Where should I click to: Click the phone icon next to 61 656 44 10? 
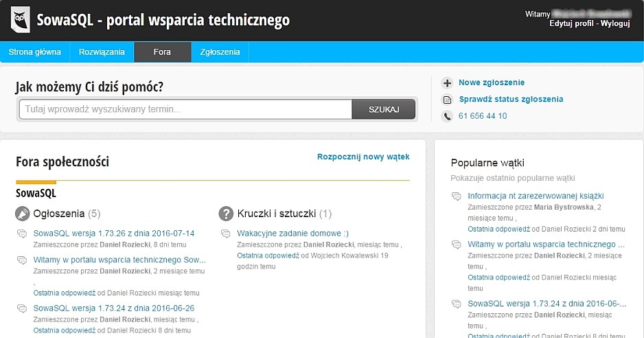pos(448,116)
